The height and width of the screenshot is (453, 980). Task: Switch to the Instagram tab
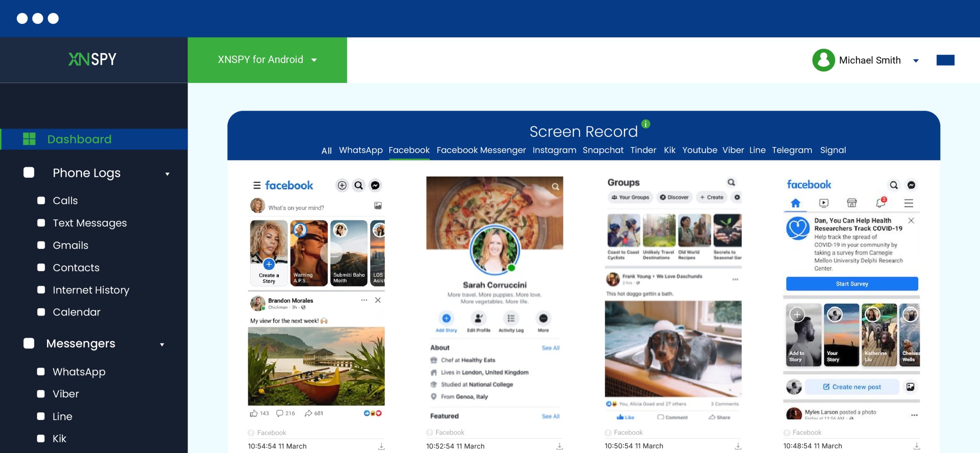click(x=554, y=150)
